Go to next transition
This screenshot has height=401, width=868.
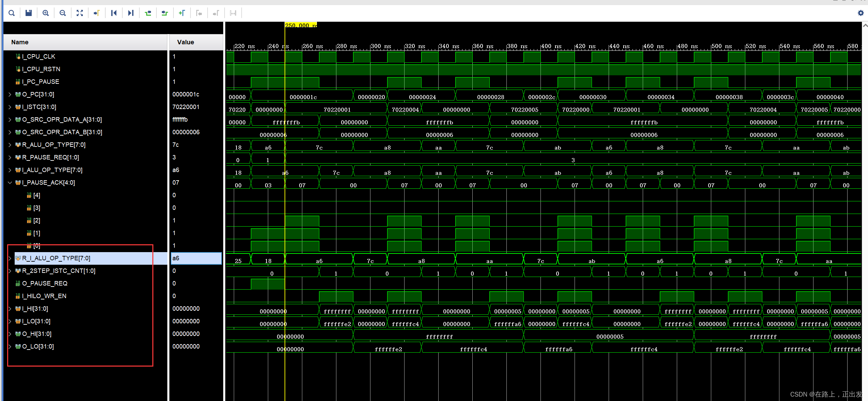(165, 13)
